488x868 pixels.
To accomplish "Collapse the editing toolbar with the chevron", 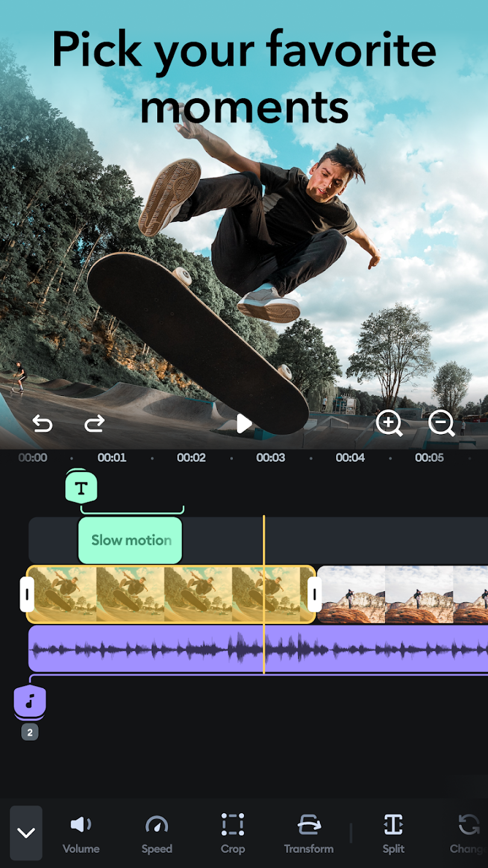I will click(x=26, y=833).
